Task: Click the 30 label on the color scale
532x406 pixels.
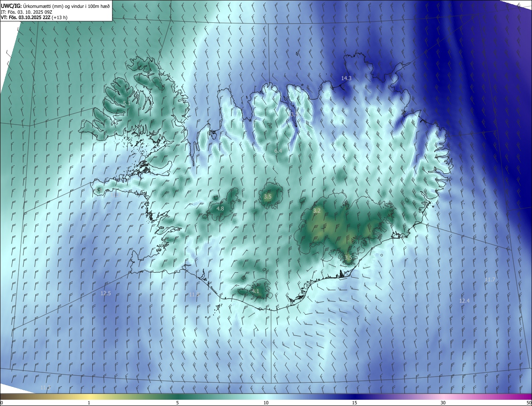Action: (x=443, y=403)
